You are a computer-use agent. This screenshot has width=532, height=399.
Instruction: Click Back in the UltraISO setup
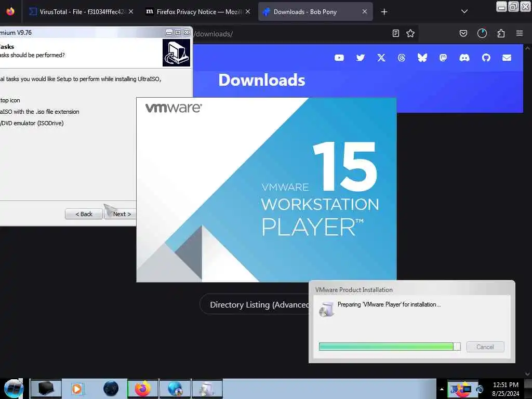[x=84, y=214]
